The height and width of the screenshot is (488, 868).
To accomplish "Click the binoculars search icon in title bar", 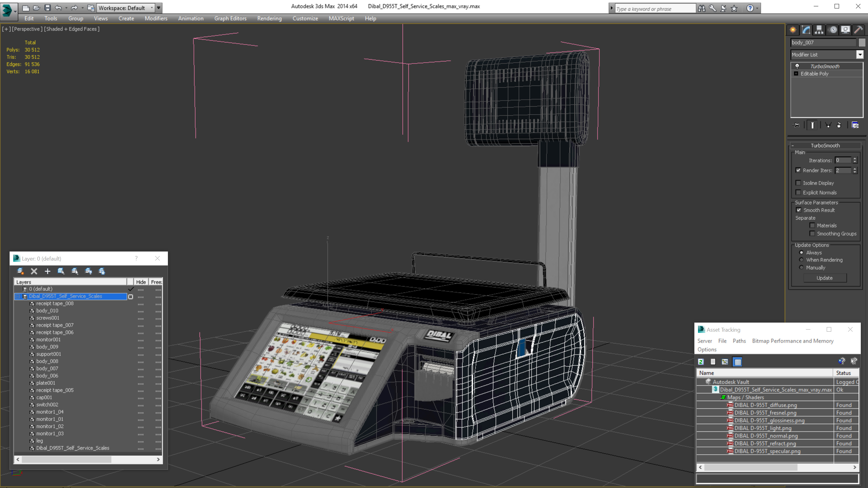I will pyautogui.click(x=702, y=8).
